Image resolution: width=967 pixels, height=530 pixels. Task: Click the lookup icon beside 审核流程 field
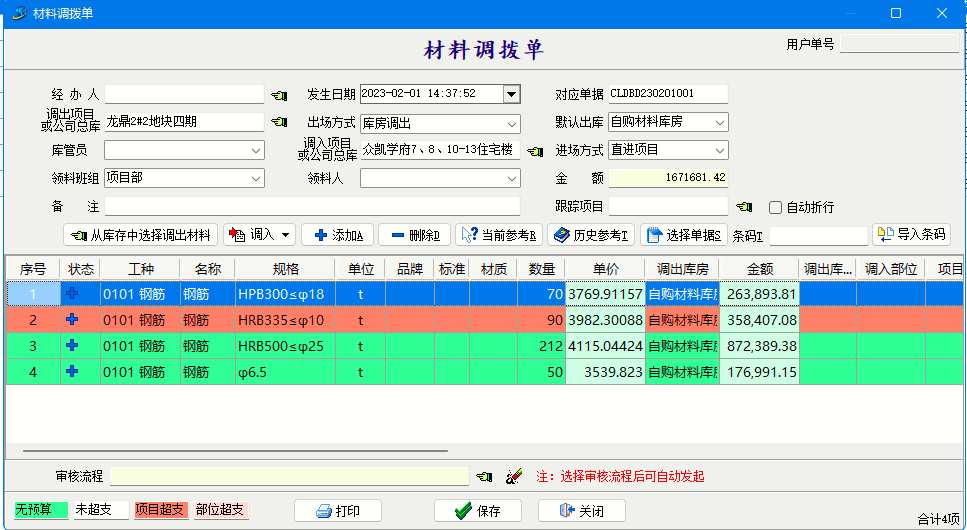tap(484, 477)
